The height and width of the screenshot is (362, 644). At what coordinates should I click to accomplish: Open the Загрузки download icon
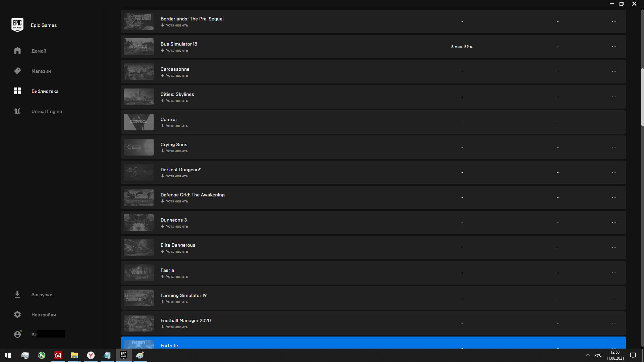17,294
